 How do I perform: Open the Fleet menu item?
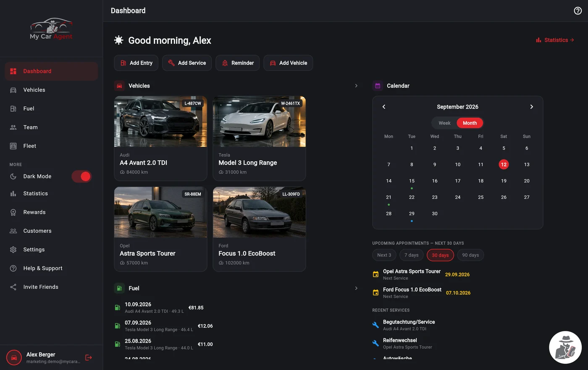pyautogui.click(x=51, y=146)
